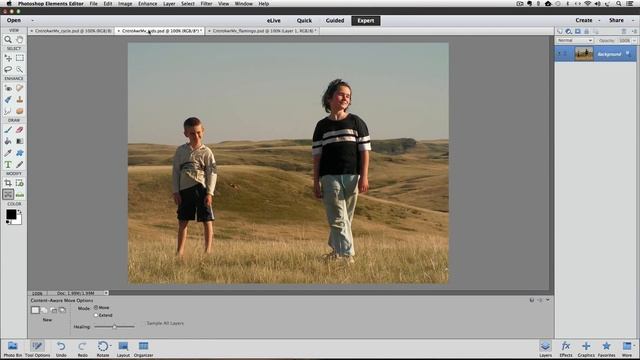Select the Blur tool
This screenshot has height=360, width=640.
coord(8,111)
